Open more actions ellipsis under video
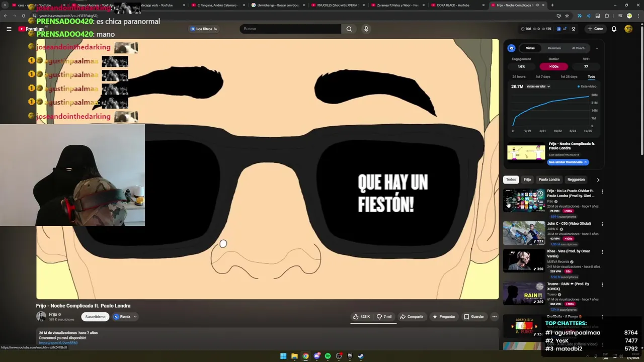 495,317
